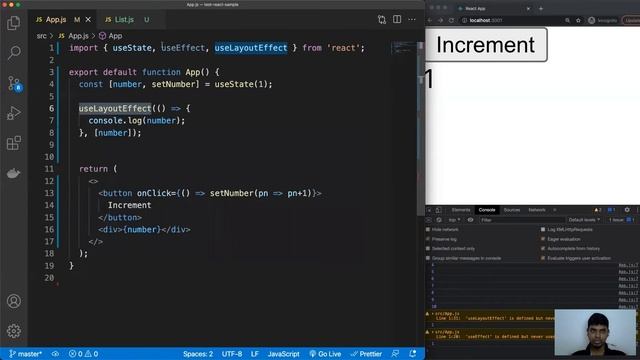Viewport: 640px width, 360px height.
Task: Close the App.js editor tab
Action: click(x=88, y=20)
